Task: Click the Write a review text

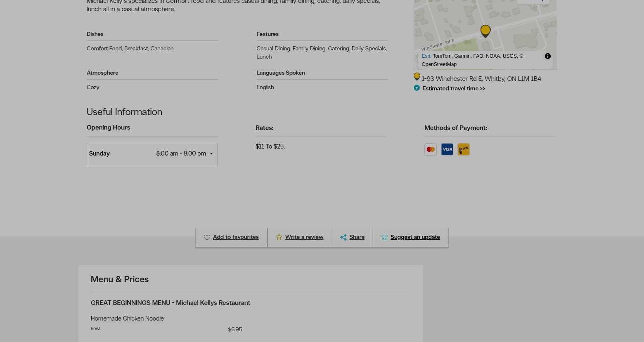Action: click(304, 237)
